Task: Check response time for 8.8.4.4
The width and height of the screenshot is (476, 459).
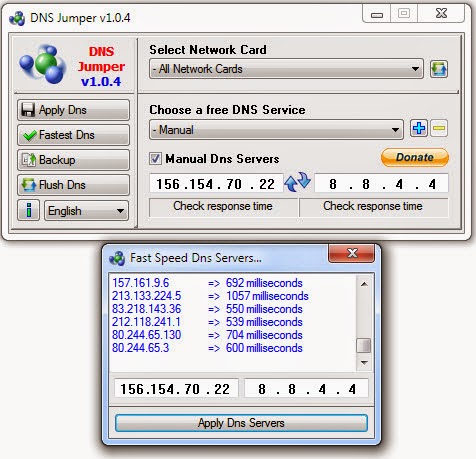Action: coord(373,207)
